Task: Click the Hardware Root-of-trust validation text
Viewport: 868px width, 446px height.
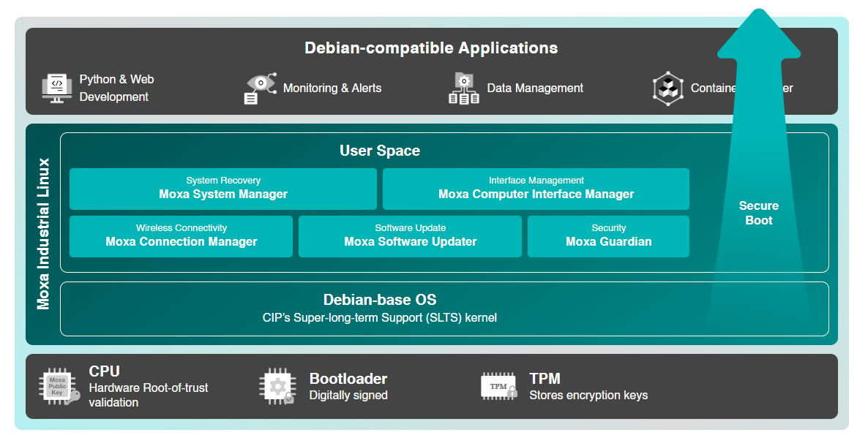Action: pos(149,395)
